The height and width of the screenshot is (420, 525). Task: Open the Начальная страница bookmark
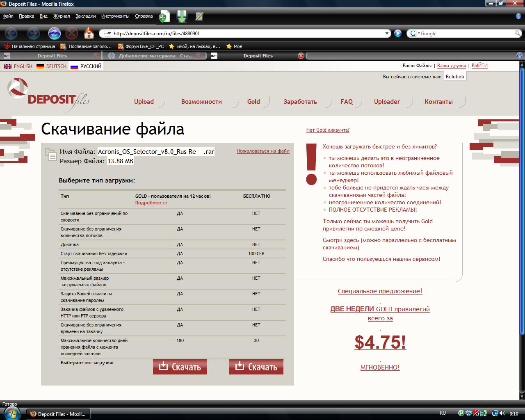point(30,46)
